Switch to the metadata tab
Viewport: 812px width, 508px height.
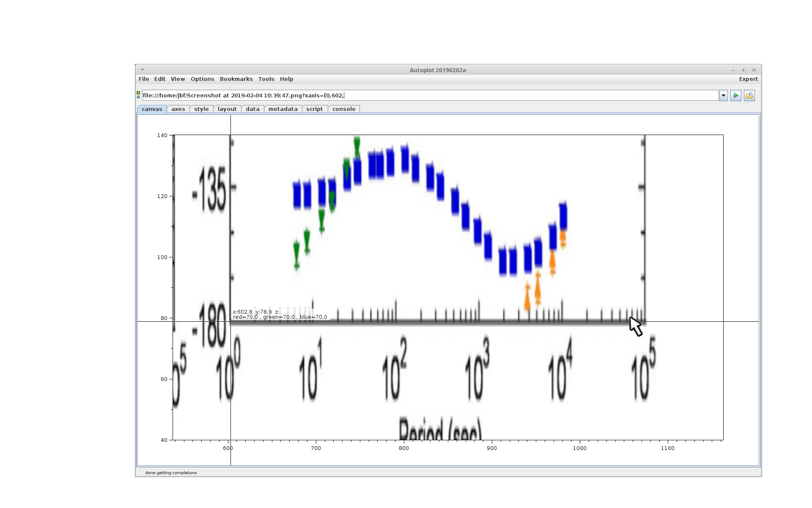[x=283, y=109]
